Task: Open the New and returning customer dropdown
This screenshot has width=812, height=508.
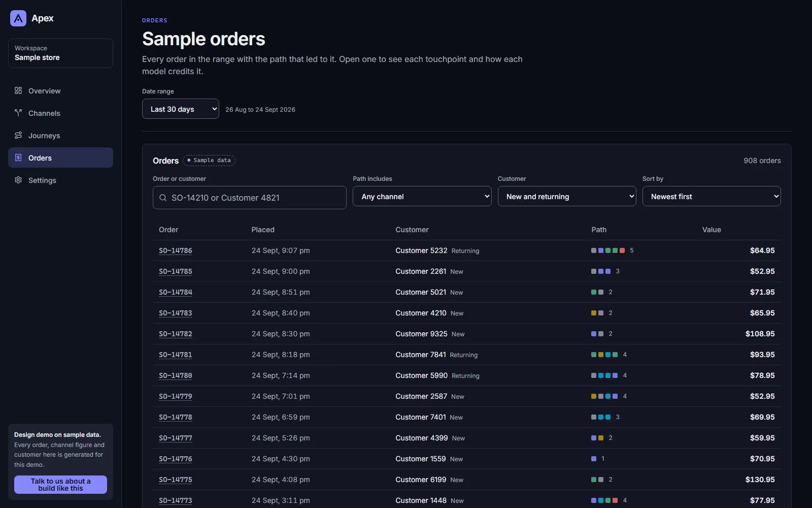Action: point(567,196)
